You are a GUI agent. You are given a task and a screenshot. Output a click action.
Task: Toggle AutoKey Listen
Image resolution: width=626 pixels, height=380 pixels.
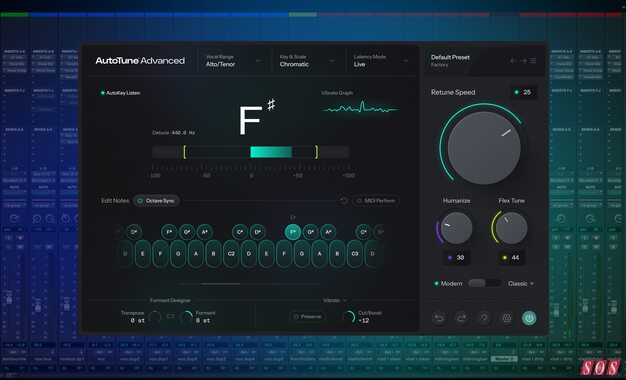pos(120,93)
